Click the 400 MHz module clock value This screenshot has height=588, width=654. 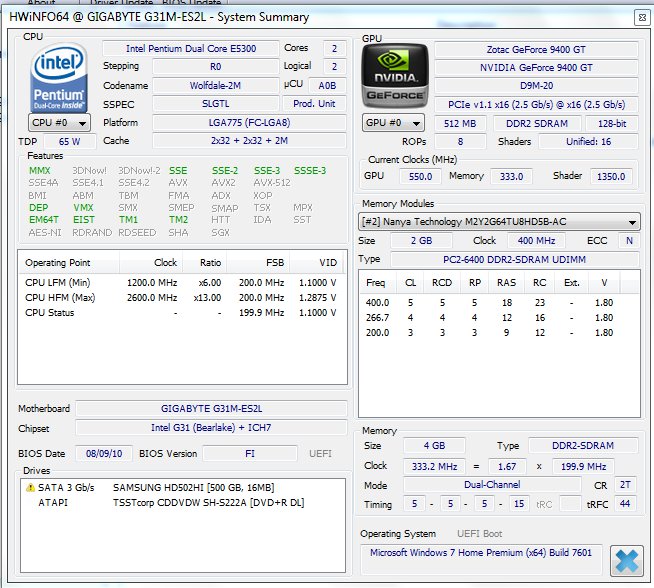coord(536,241)
